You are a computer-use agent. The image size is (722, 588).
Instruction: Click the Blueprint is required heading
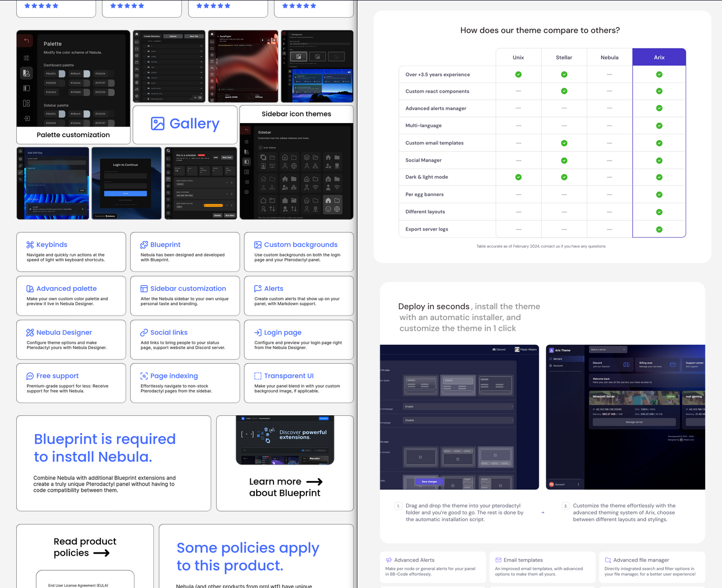click(x=105, y=448)
